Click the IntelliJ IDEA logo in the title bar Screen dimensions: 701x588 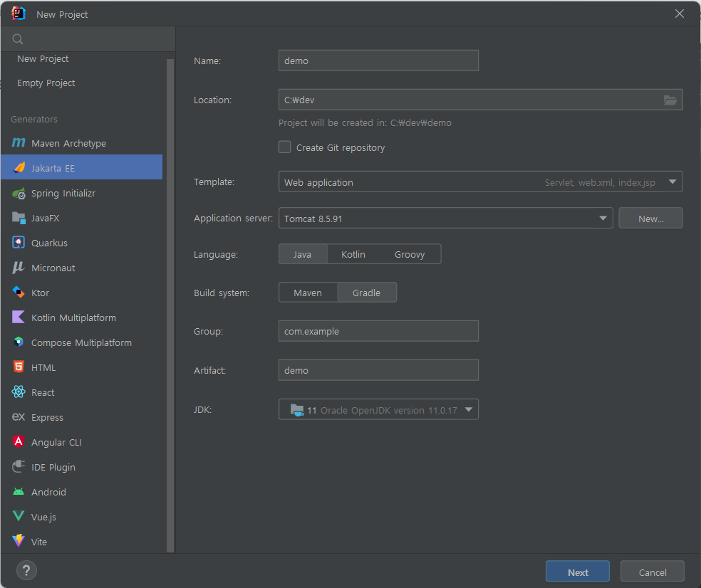pyautogui.click(x=19, y=14)
